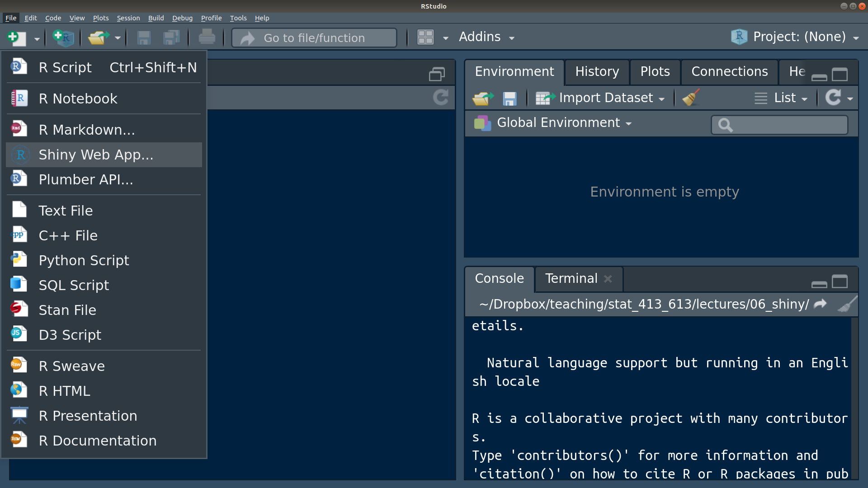Maximize the Environment pane
The image size is (868, 488).
pyautogui.click(x=840, y=75)
